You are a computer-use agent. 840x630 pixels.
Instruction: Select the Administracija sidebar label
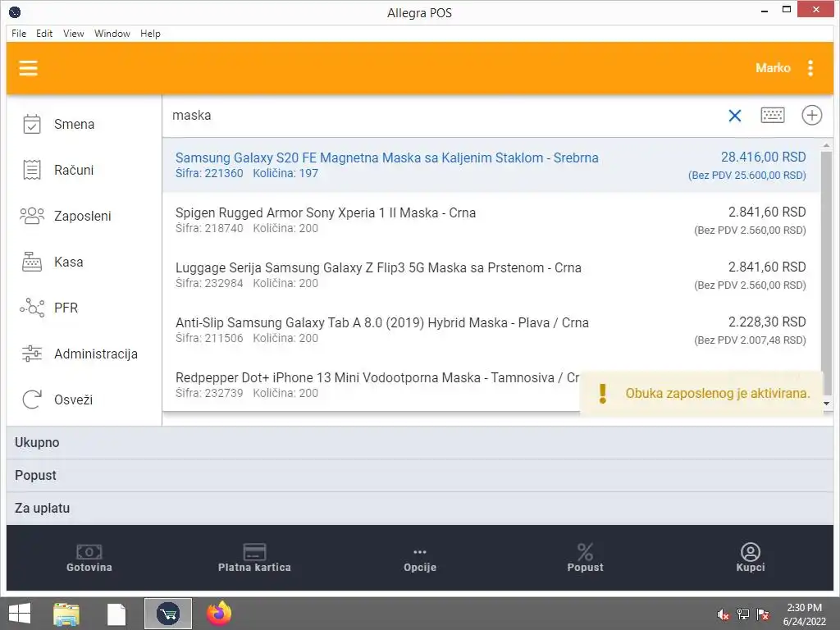[96, 354]
